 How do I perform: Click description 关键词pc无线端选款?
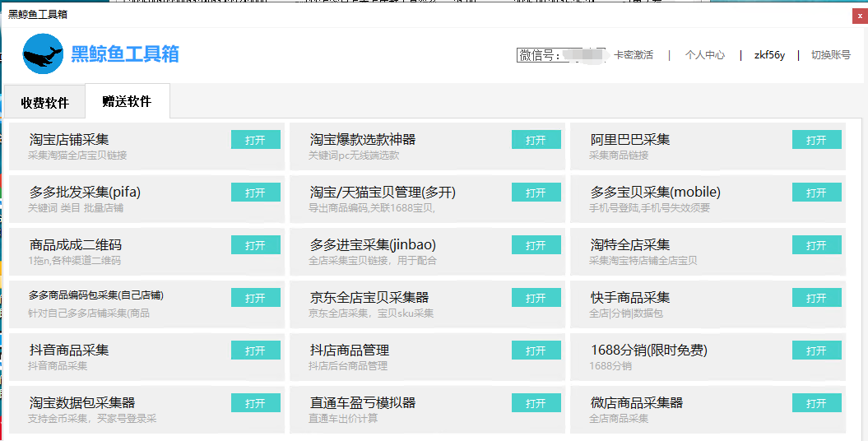[354, 156]
